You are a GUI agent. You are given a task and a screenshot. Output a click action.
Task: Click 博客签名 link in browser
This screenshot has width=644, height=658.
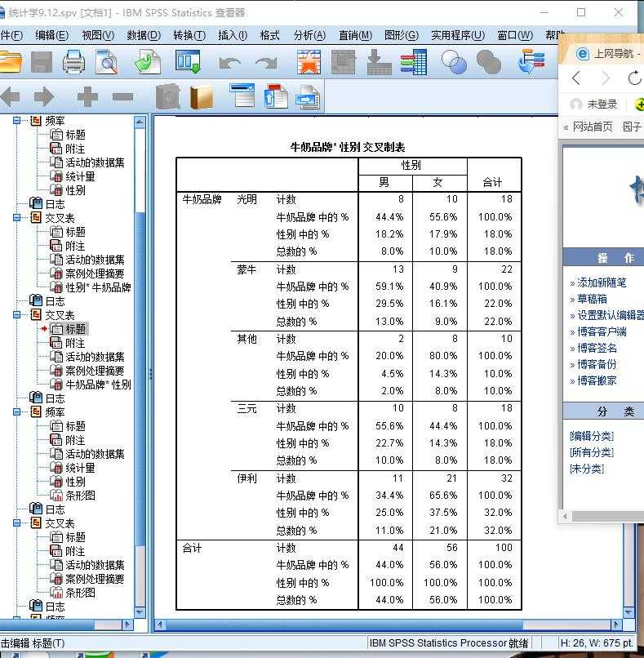(x=597, y=348)
